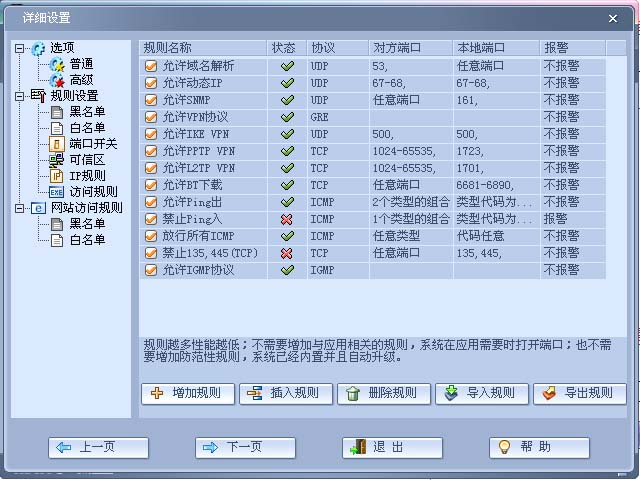Image resolution: width=640 pixels, height=480 pixels.
Task: Click the 普通 gear-with-star icon
Action: (57, 64)
